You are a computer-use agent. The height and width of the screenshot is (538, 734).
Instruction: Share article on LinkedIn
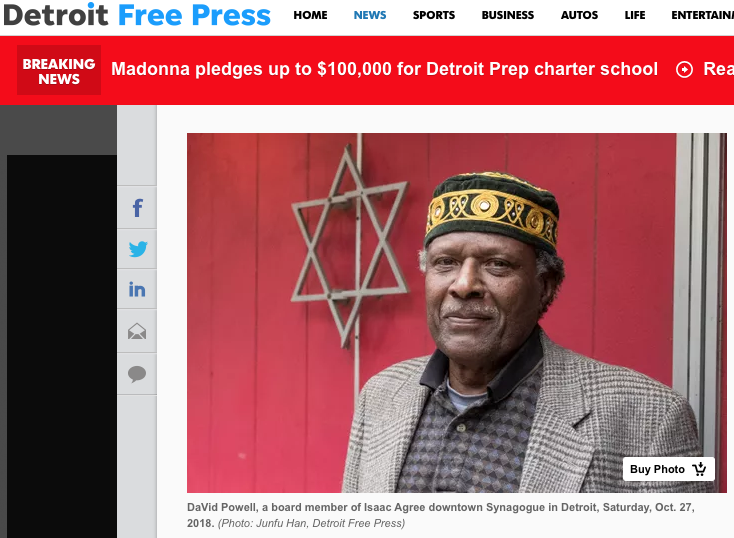click(137, 289)
